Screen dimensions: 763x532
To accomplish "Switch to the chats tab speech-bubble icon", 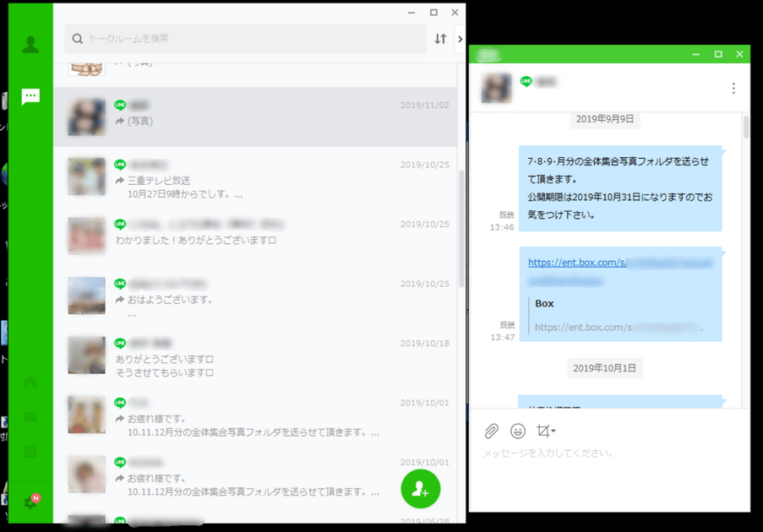I will tap(30, 95).
